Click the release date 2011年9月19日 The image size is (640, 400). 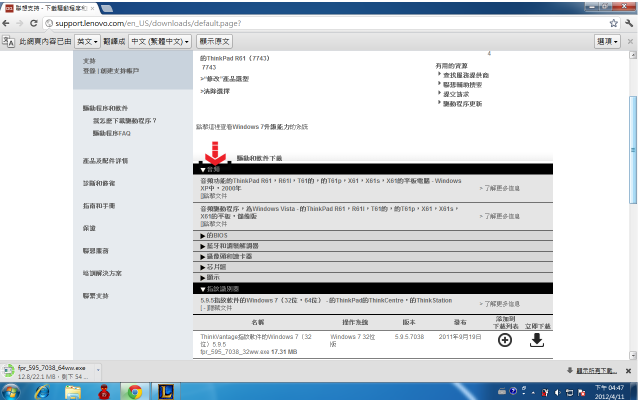pos(460,337)
